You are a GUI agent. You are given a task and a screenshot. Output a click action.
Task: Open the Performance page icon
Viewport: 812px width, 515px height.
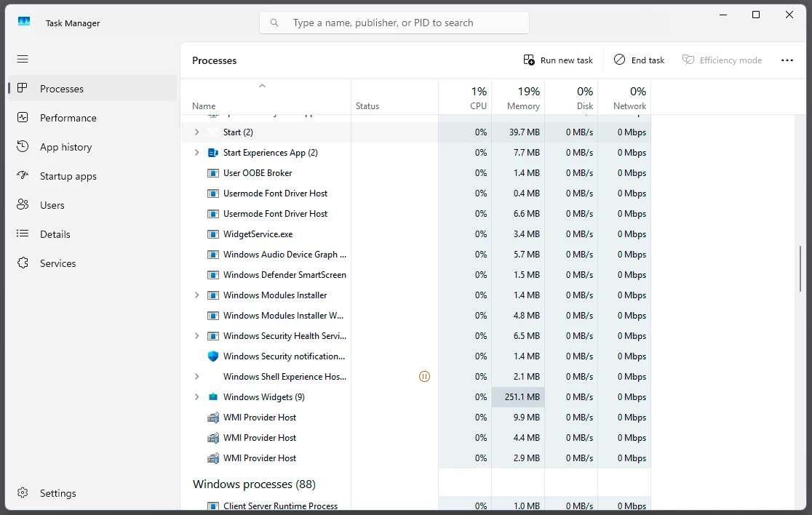(23, 118)
